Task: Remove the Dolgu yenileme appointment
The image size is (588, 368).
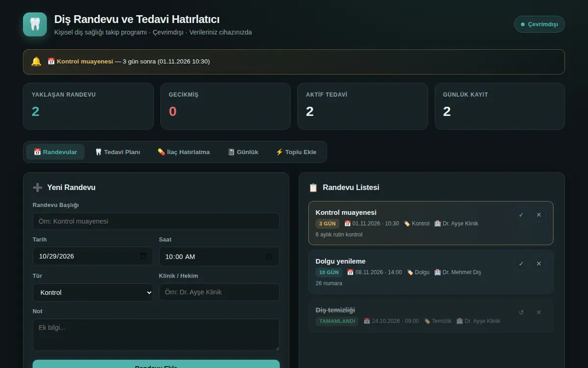Action: [539, 263]
